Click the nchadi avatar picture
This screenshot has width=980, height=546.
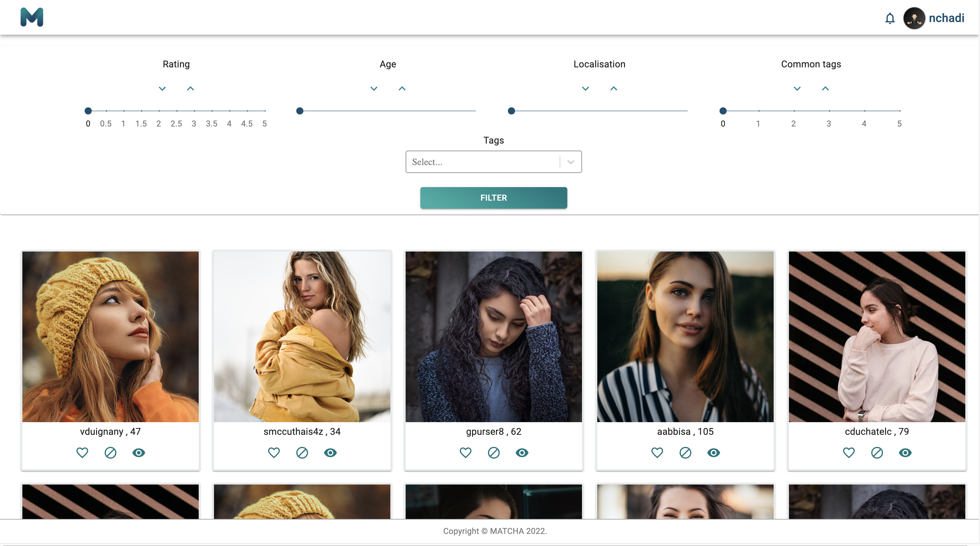pos(914,18)
